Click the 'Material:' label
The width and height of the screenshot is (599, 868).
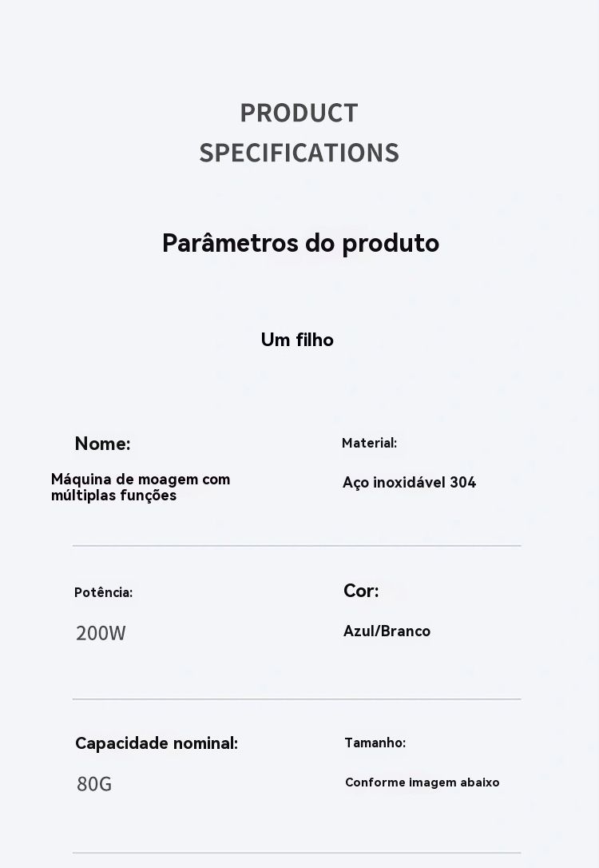pos(369,443)
